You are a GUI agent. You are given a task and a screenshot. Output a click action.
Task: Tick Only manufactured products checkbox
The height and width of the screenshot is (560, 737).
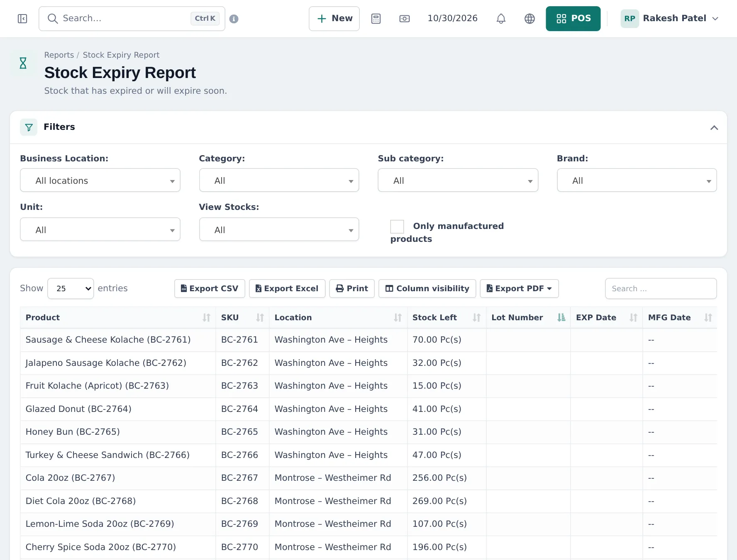[x=397, y=227]
